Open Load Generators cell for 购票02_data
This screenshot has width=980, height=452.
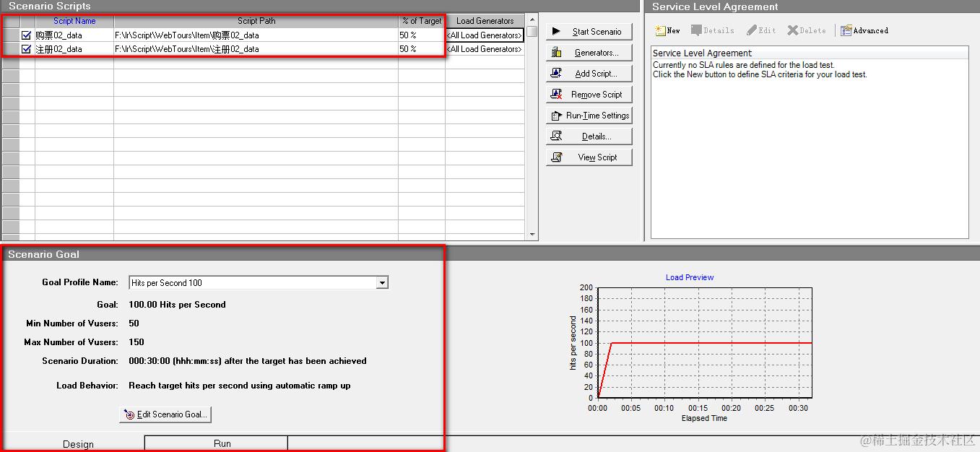click(485, 35)
